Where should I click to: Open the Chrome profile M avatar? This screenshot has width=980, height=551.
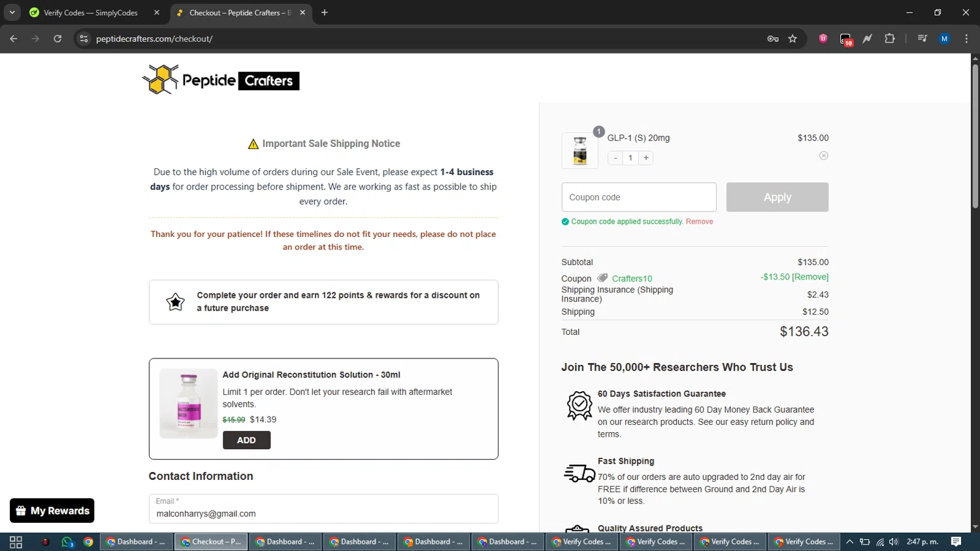click(944, 39)
